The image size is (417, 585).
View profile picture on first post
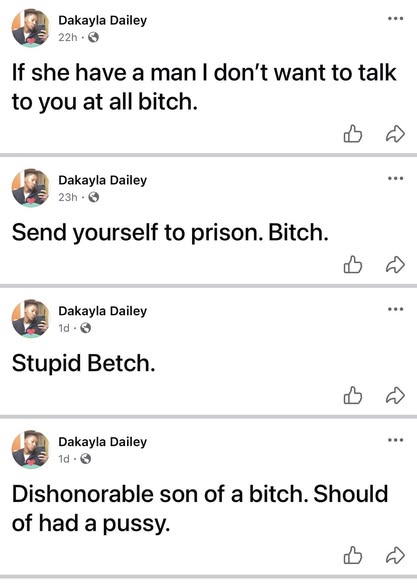[x=31, y=28]
